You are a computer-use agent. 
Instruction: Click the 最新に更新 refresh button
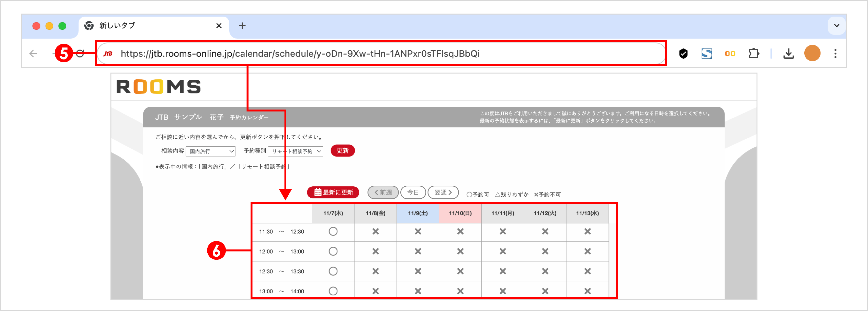click(333, 192)
